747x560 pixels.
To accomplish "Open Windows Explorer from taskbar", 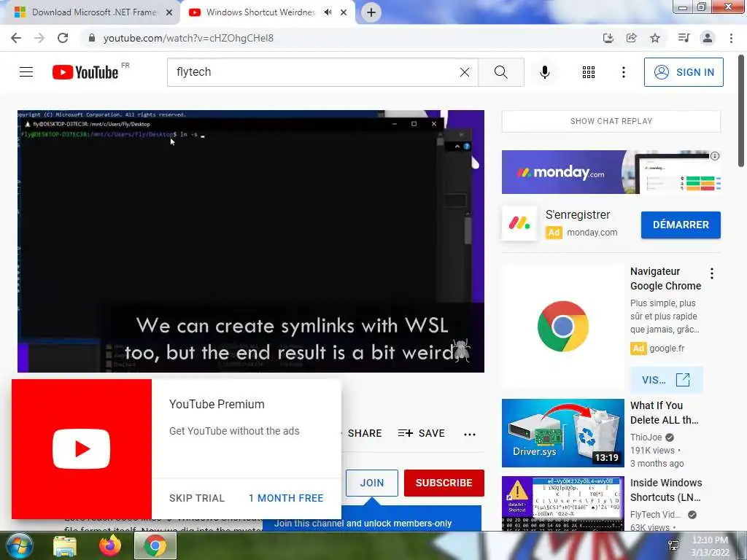I will pos(65,546).
